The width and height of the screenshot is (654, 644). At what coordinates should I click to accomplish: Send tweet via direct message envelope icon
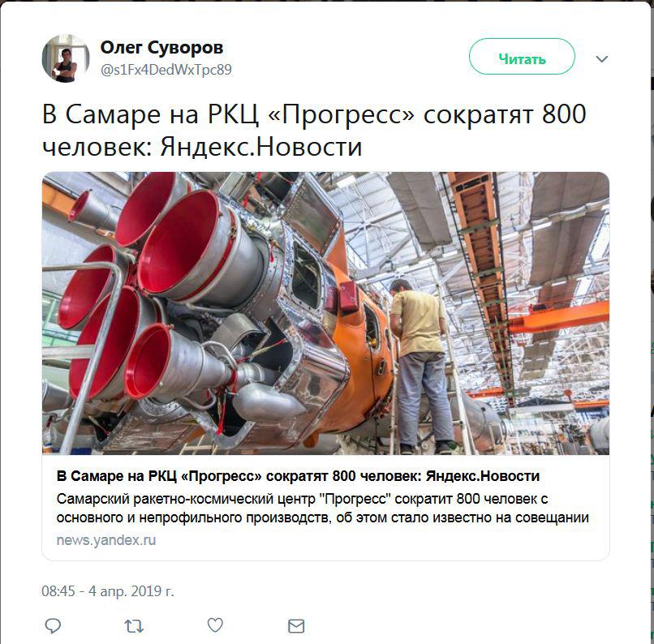click(x=296, y=626)
